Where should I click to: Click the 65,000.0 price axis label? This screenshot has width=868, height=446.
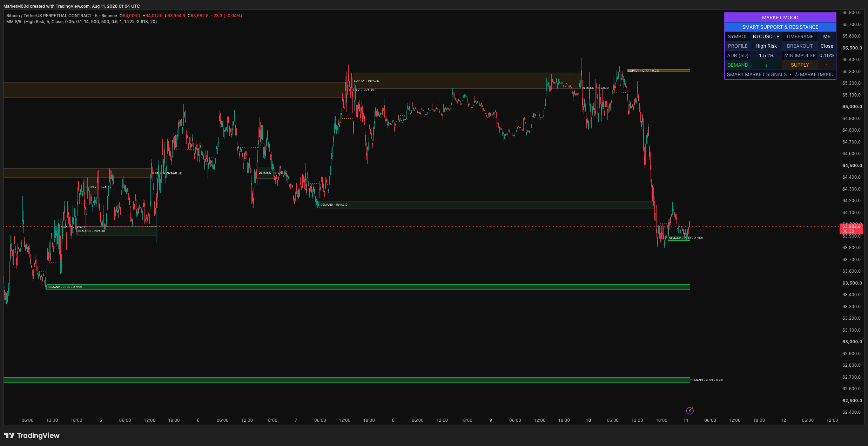click(852, 107)
